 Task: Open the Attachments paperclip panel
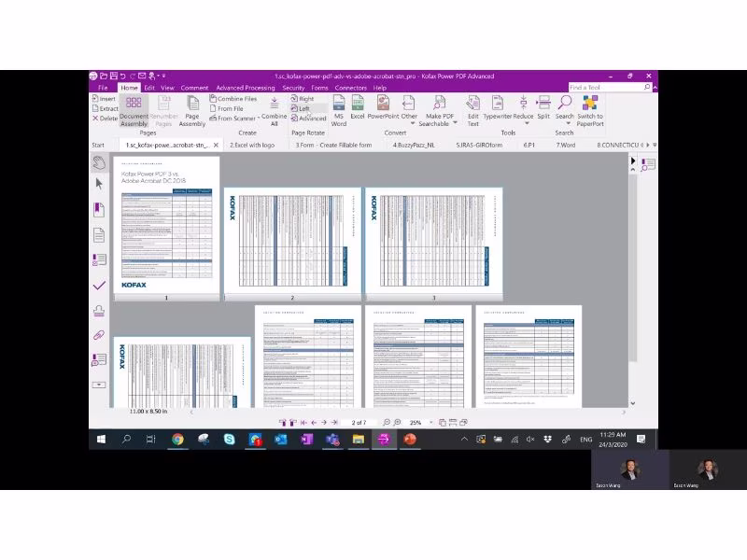coord(99,335)
